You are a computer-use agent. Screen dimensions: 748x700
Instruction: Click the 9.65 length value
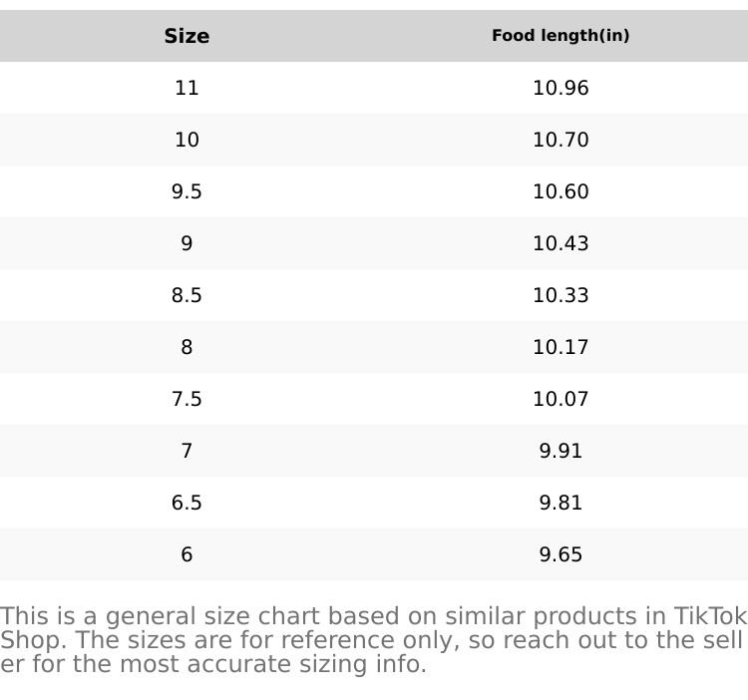(x=561, y=554)
